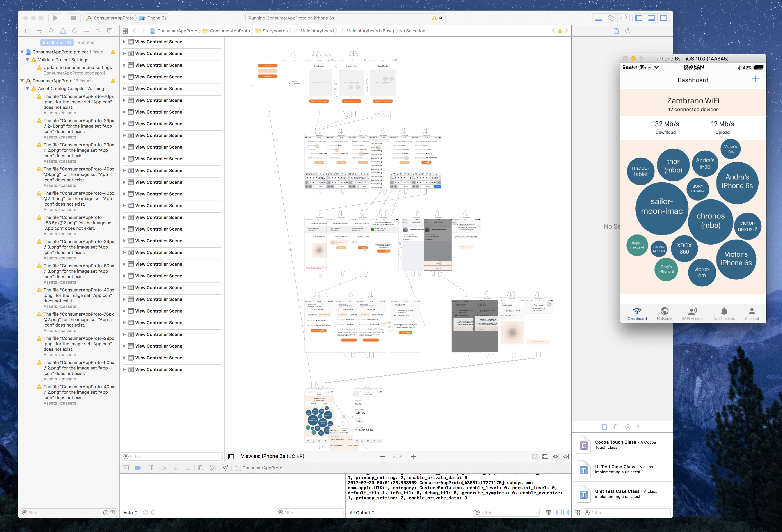Show the Quick Help inspector icon
The width and height of the screenshot is (782, 532).
coord(628,31)
